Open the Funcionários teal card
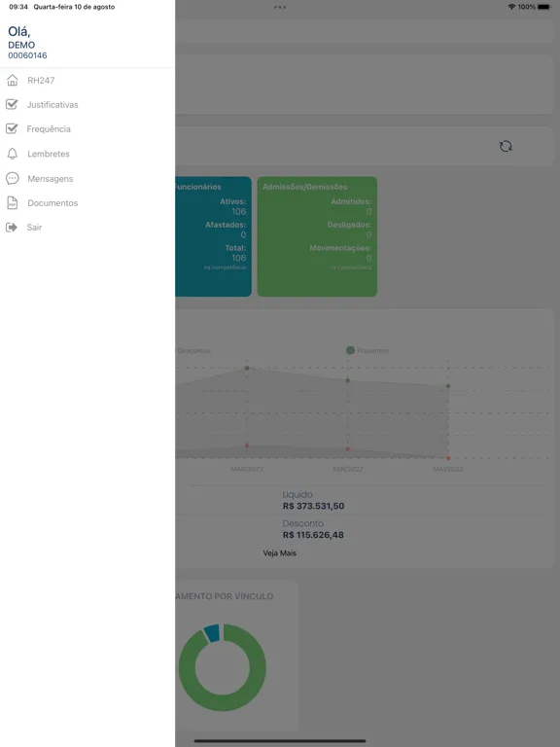 coord(213,236)
